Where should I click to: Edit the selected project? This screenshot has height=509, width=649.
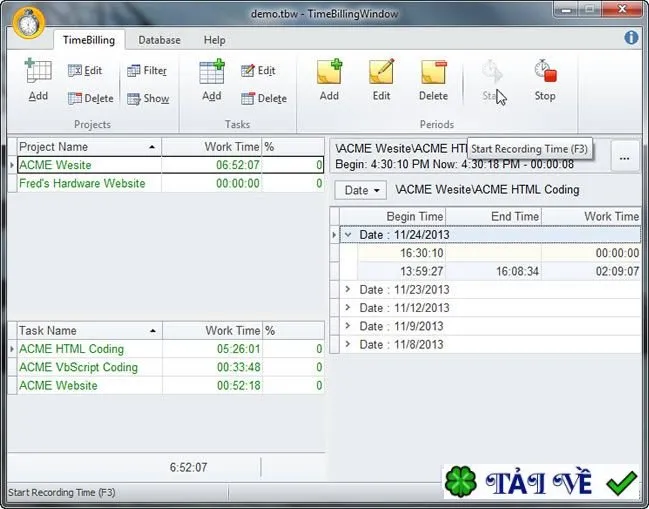tap(85, 71)
